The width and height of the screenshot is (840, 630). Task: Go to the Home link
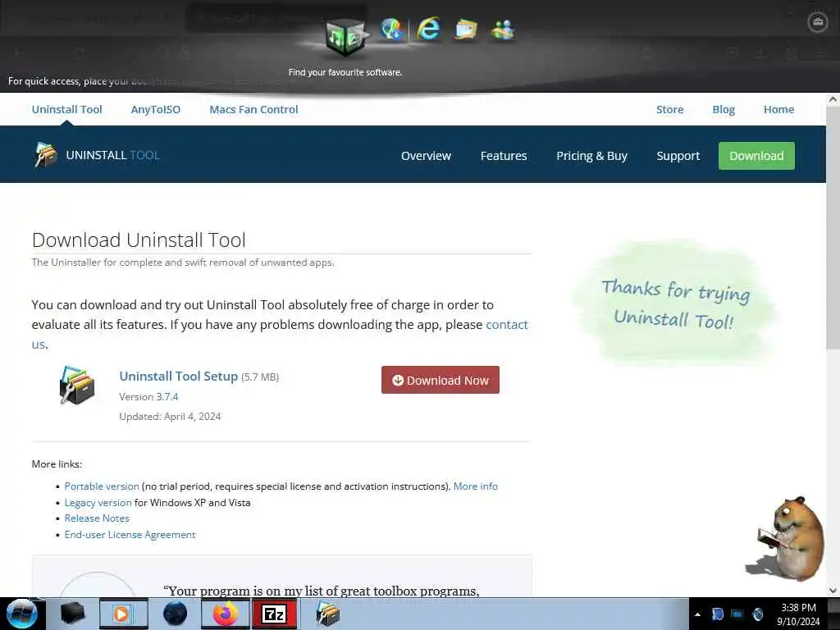(779, 109)
